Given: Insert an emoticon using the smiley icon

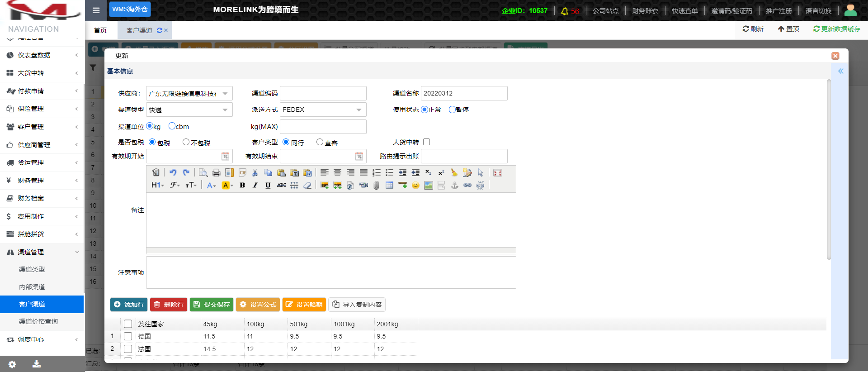Looking at the screenshot, I should point(415,185).
